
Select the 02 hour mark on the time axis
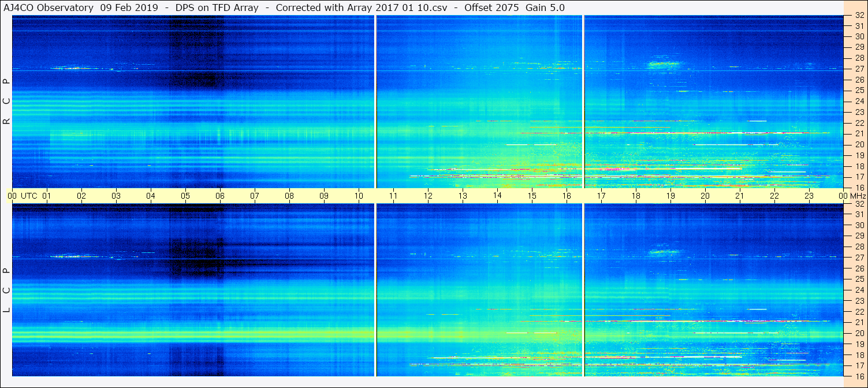tap(81, 196)
